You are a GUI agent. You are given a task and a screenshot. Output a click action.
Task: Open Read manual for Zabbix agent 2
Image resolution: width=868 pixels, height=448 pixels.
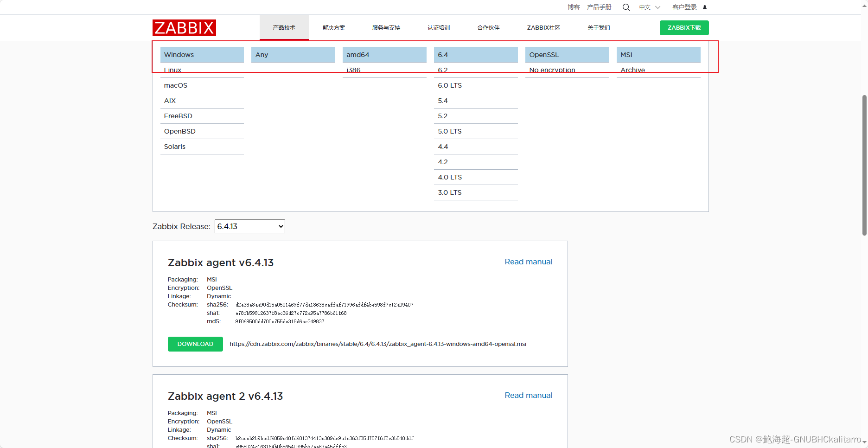pos(529,396)
